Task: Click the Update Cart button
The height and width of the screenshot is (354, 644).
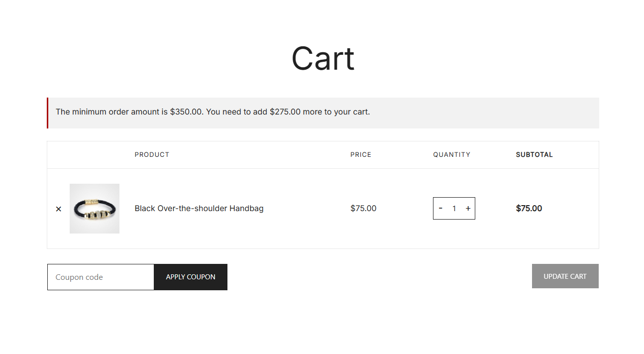Action: pyautogui.click(x=565, y=276)
